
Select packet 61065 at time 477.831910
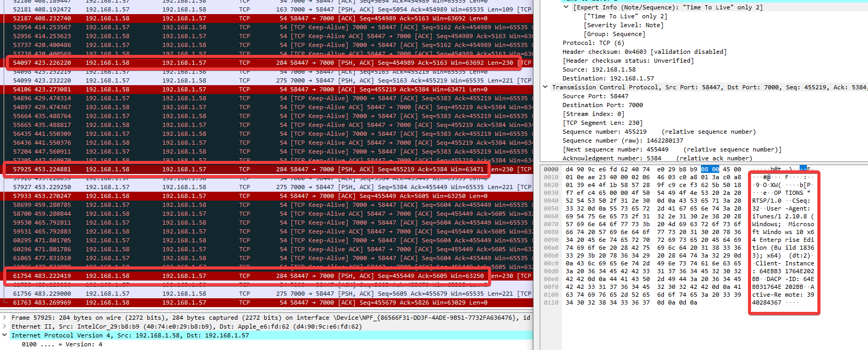267,258
